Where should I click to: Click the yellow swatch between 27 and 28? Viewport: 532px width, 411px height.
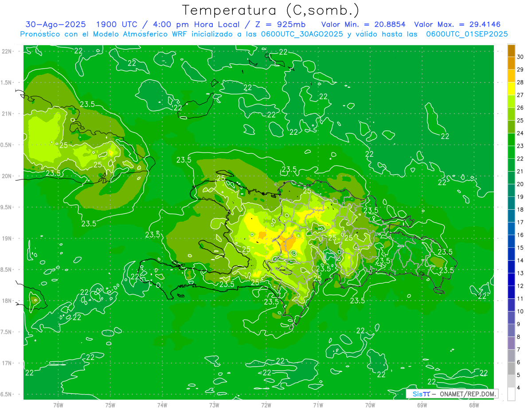point(511,89)
